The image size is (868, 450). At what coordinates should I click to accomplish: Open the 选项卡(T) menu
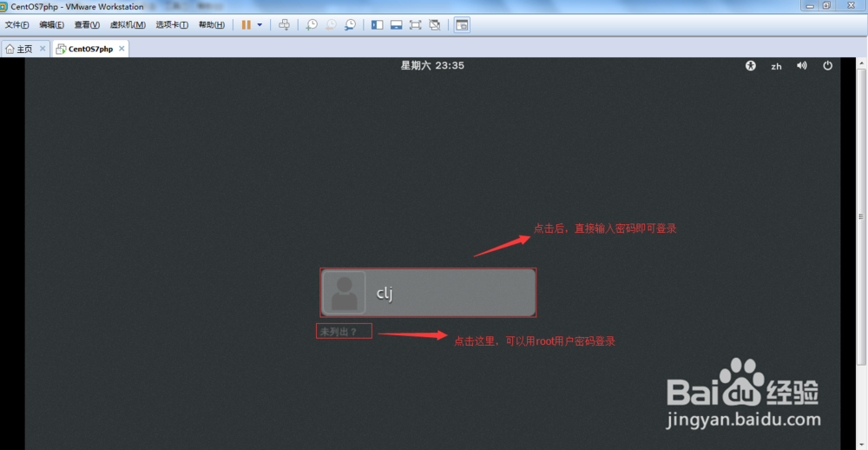click(172, 25)
